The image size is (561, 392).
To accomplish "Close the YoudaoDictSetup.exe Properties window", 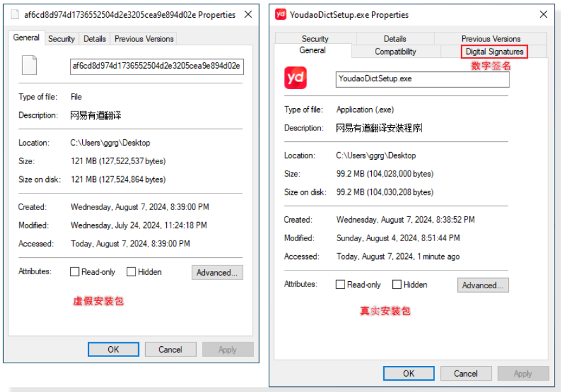I will [x=543, y=14].
